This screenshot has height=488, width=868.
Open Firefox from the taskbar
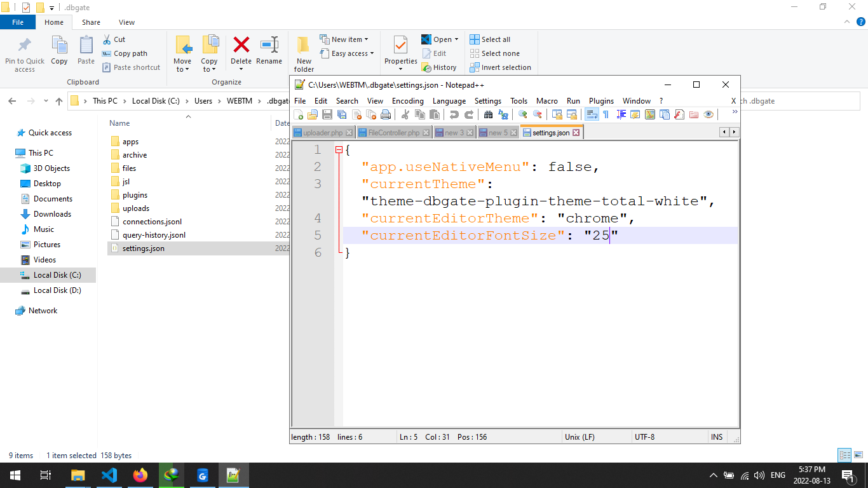pos(140,475)
